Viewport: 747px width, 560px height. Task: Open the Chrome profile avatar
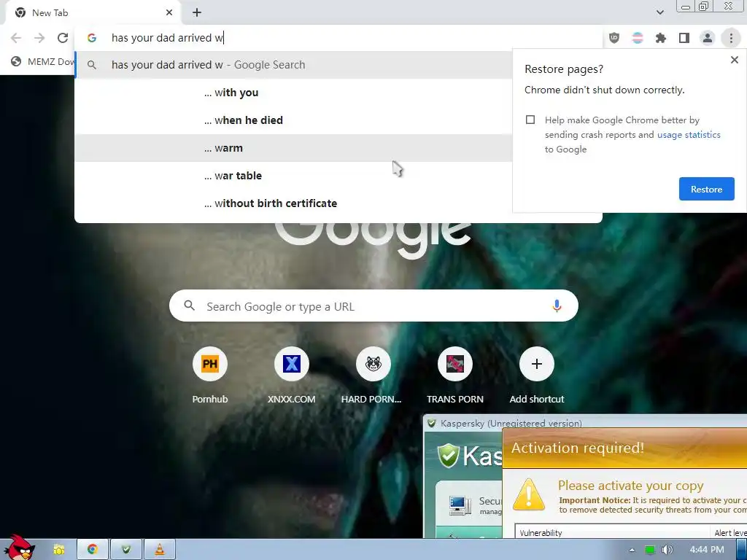708,38
